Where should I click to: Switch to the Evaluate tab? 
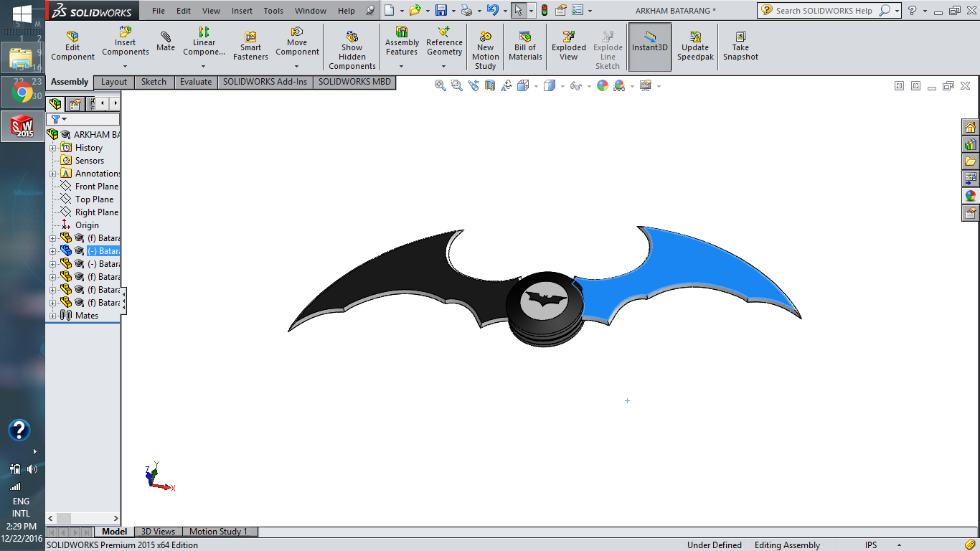[x=196, y=82]
